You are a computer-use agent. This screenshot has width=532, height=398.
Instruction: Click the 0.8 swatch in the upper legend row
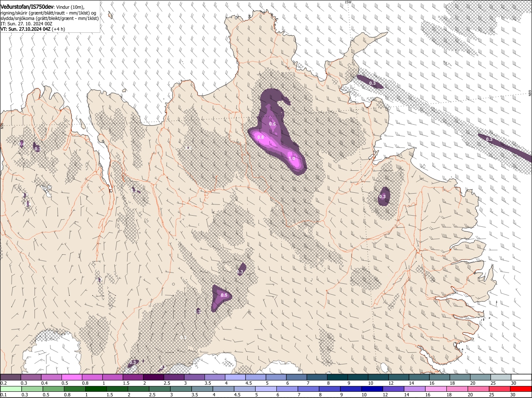point(92,377)
